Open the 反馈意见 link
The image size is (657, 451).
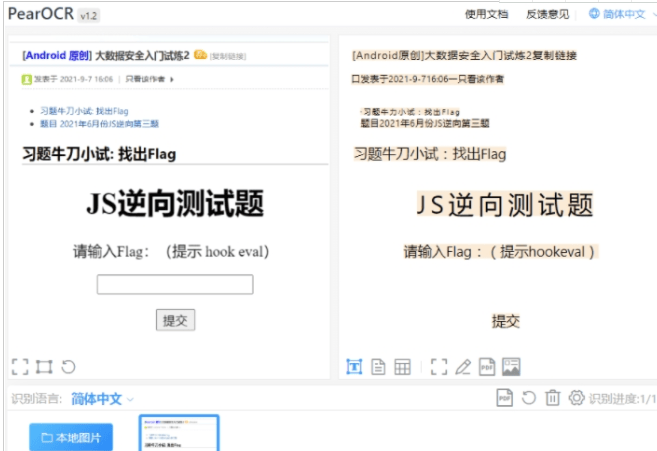click(x=547, y=14)
